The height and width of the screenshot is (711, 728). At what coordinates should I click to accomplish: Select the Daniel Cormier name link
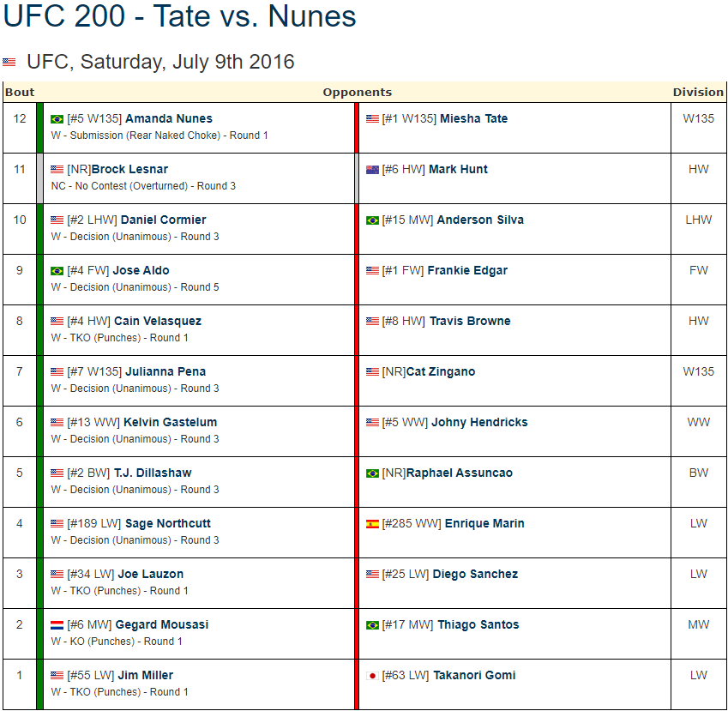[x=164, y=220]
